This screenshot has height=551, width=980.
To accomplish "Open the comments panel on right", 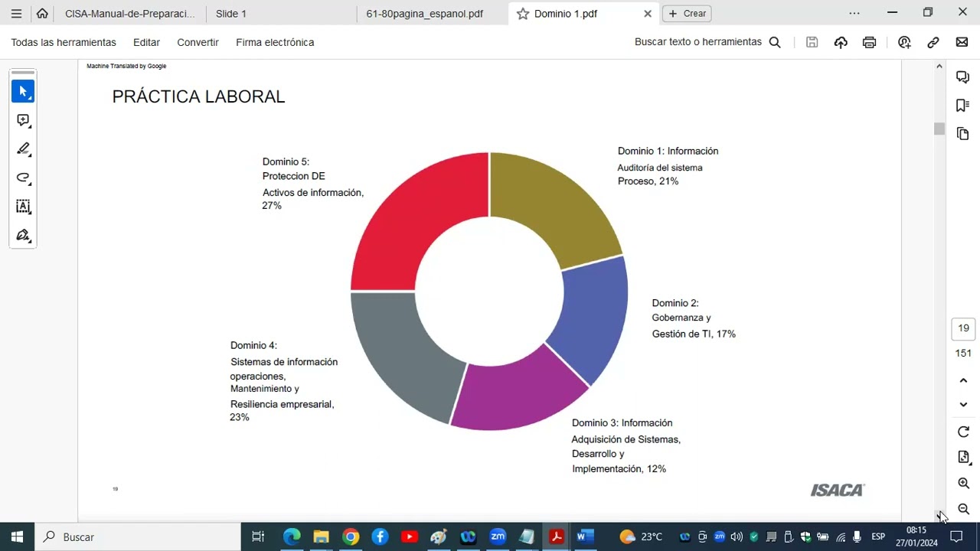I will pos(963,77).
